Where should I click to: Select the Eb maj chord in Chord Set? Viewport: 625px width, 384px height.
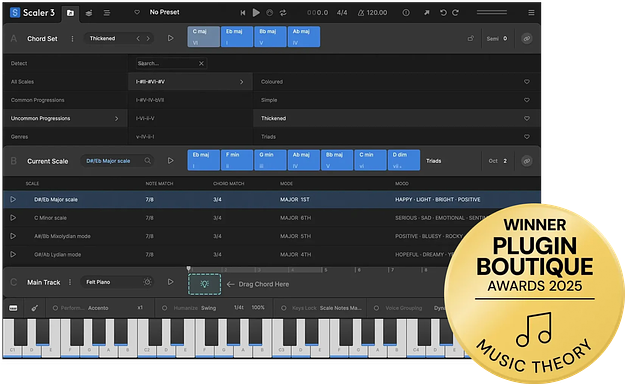pyautogui.click(x=237, y=37)
